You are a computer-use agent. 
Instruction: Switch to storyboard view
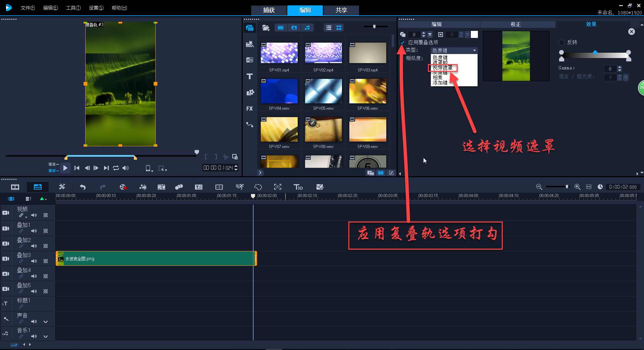pos(15,187)
